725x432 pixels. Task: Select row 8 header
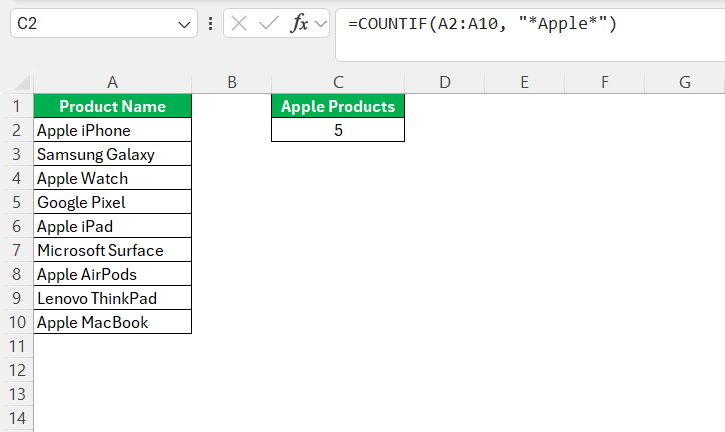click(17, 274)
